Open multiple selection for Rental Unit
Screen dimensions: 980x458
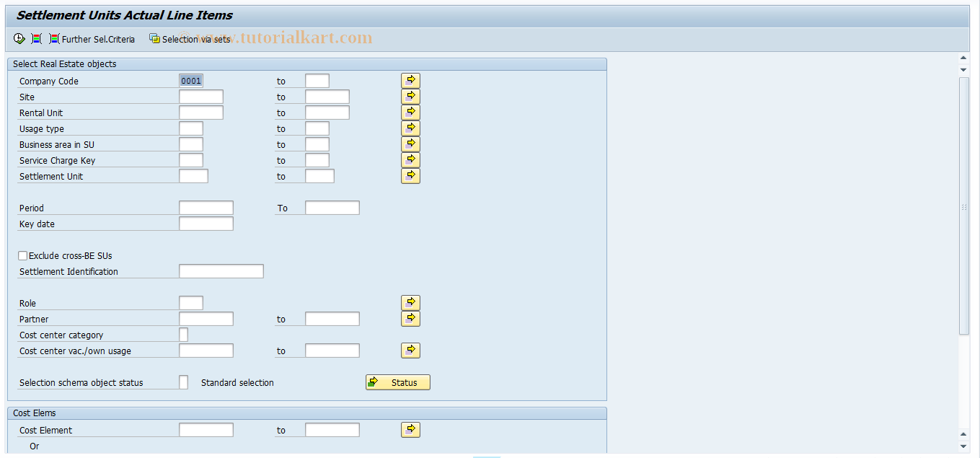[410, 113]
